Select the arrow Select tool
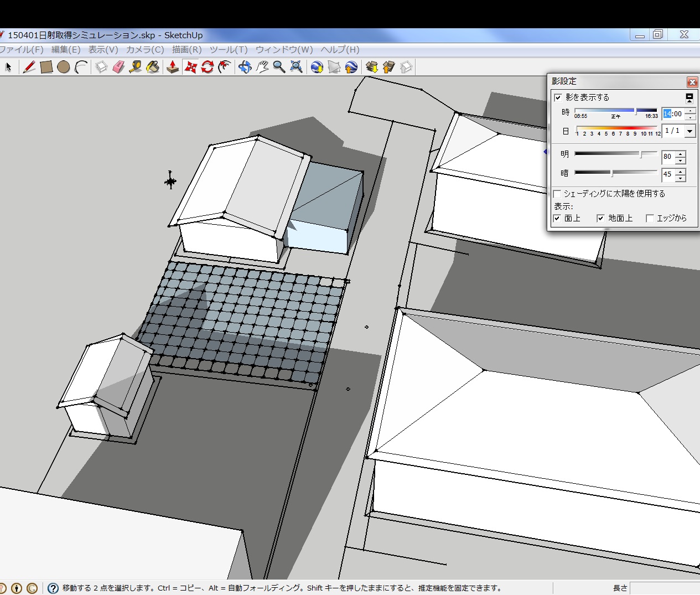 click(x=8, y=67)
